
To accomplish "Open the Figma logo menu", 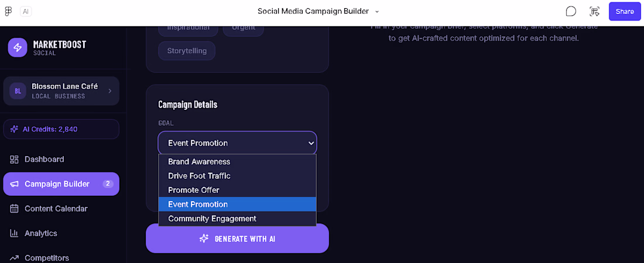I will (x=8, y=12).
